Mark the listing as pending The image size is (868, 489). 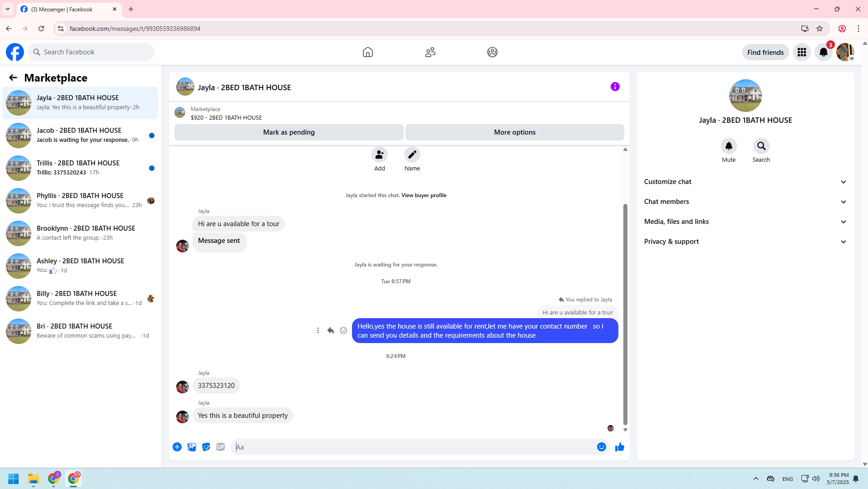pos(289,132)
